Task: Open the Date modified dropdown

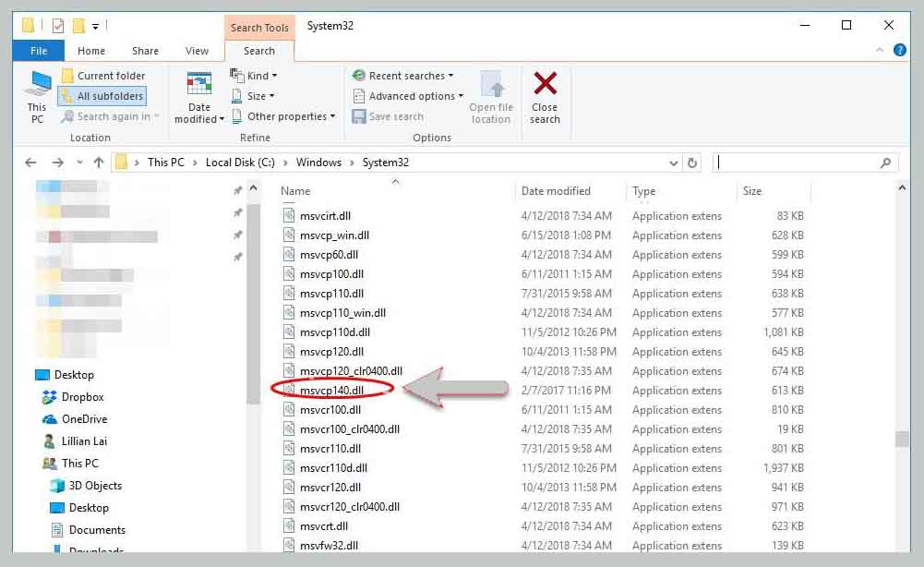Action: [198, 102]
